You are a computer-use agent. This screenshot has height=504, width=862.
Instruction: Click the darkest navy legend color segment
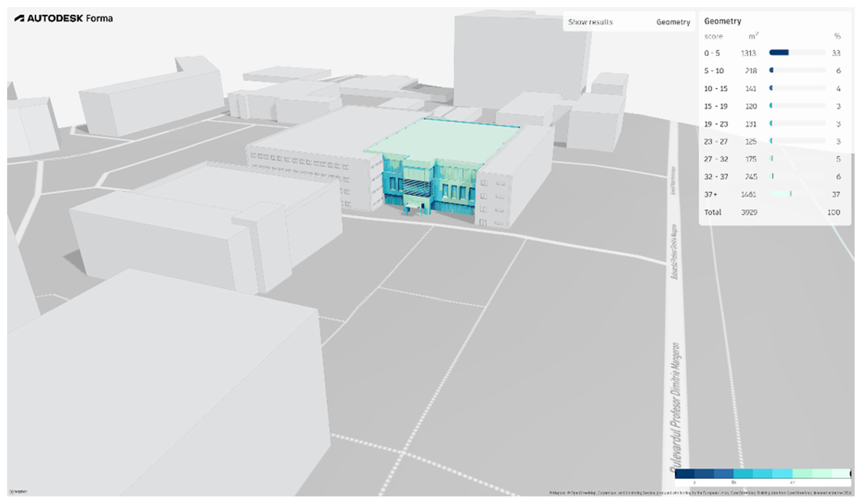click(685, 474)
